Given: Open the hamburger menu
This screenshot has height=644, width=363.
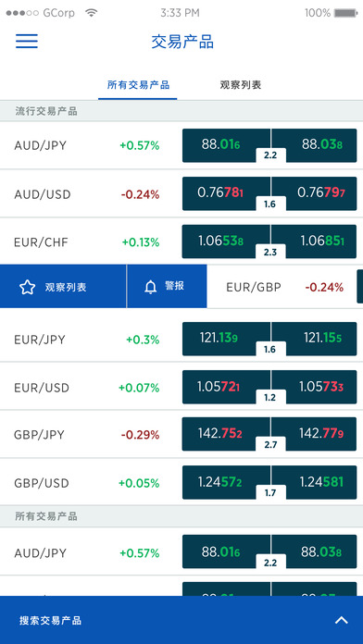Looking at the screenshot, I should coord(27,41).
